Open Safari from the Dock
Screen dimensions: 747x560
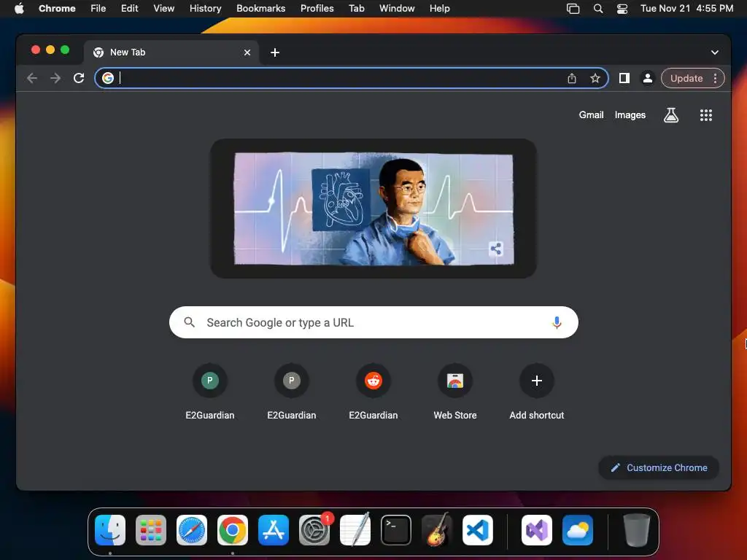click(192, 529)
